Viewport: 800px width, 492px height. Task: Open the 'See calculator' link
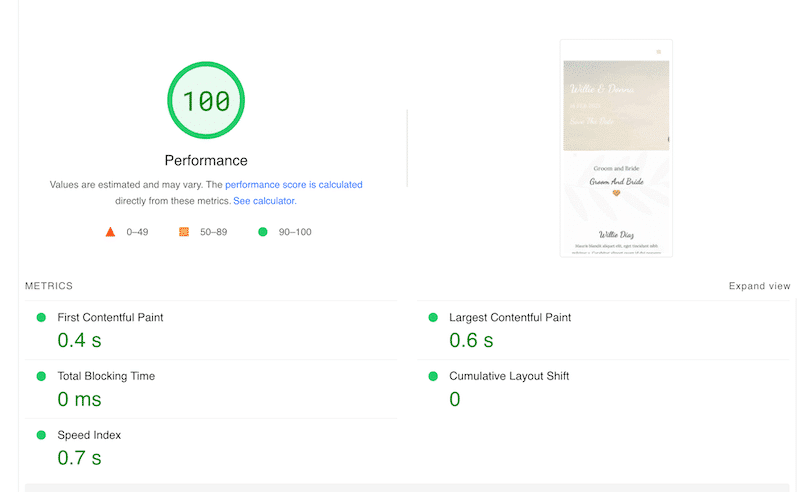264,201
